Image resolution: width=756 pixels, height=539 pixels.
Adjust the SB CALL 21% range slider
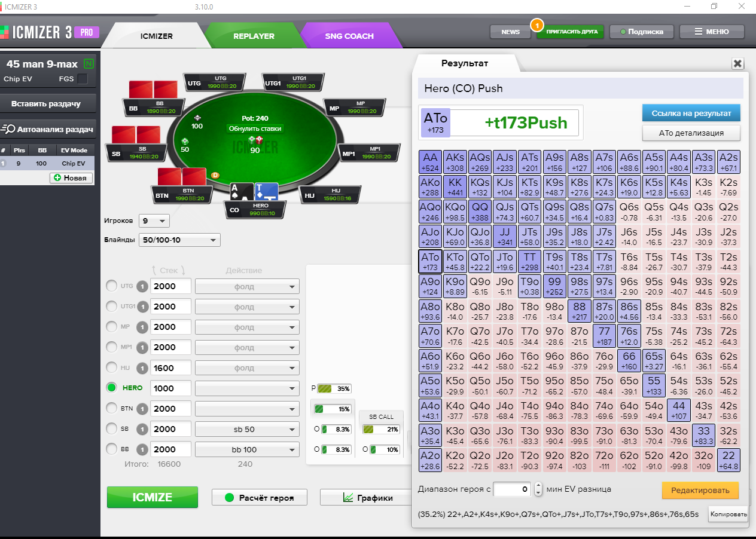click(381, 429)
